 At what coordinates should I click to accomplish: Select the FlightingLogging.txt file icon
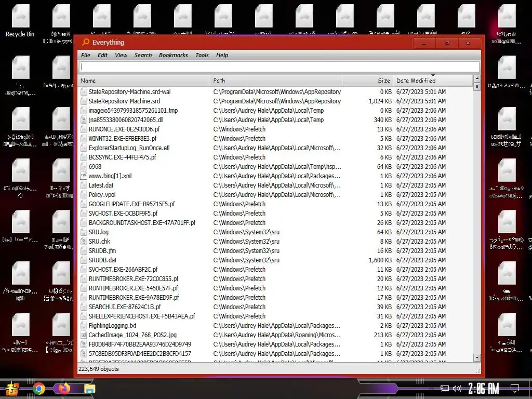(x=84, y=325)
